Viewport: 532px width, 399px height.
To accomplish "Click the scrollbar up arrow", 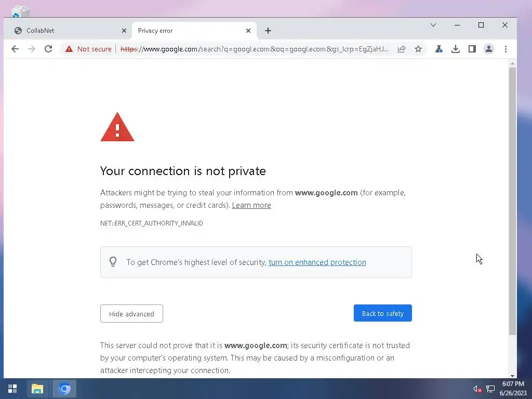I will click(512, 63).
